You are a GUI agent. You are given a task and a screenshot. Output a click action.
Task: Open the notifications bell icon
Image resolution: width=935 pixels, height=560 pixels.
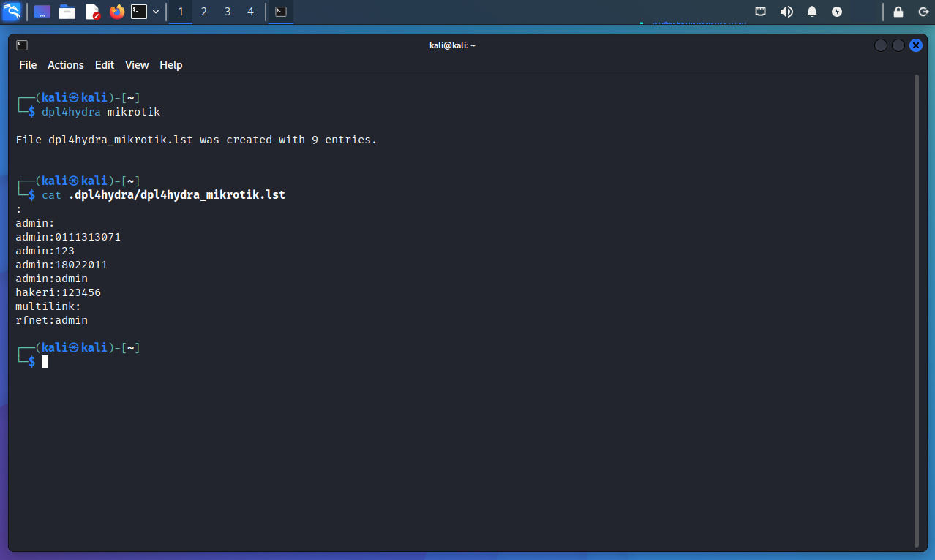point(812,12)
